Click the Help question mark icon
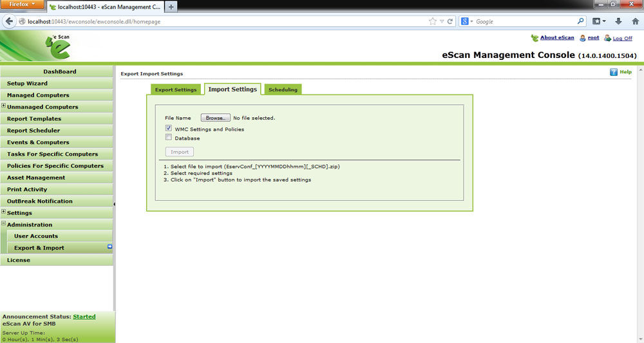Screen dimensions: 644x343 point(614,72)
